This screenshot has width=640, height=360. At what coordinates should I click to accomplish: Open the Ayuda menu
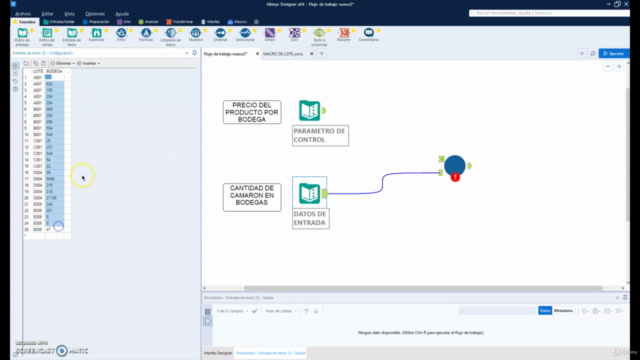point(122,14)
